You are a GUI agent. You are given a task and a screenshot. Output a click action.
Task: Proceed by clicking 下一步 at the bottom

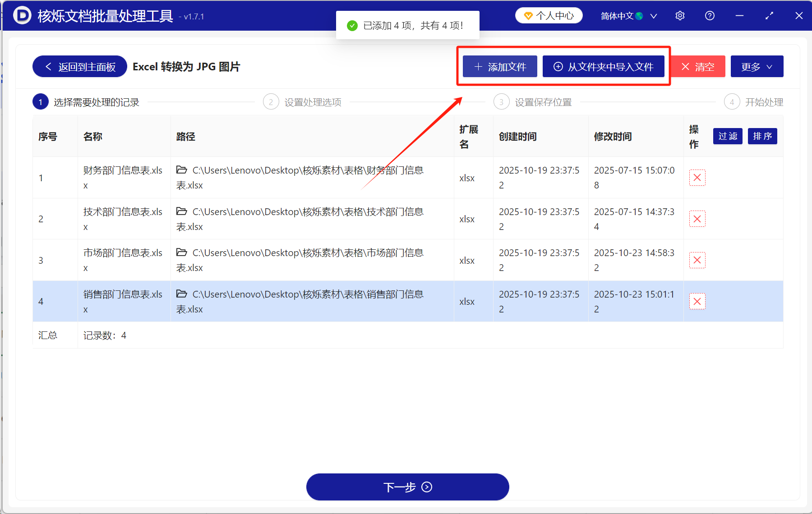point(407,487)
